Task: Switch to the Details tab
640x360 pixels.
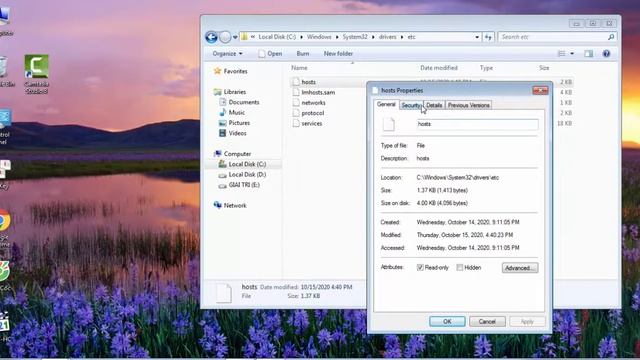Action: point(434,105)
